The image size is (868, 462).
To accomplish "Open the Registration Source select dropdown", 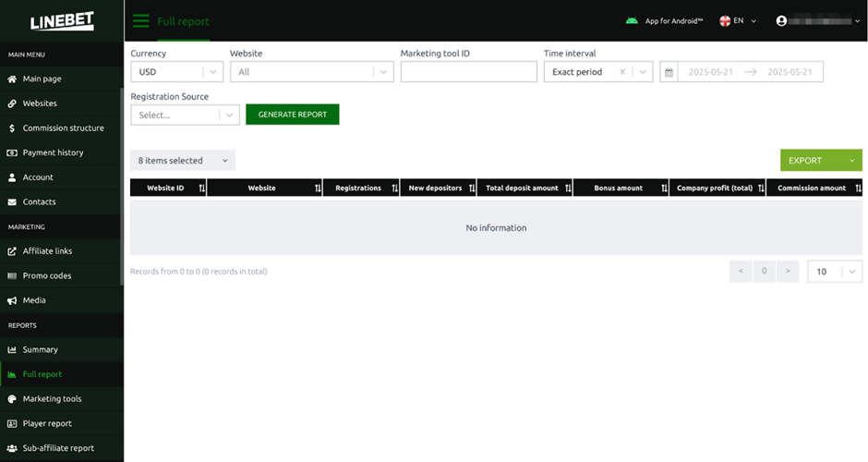I will pyautogui.click(x=185, y=115).
